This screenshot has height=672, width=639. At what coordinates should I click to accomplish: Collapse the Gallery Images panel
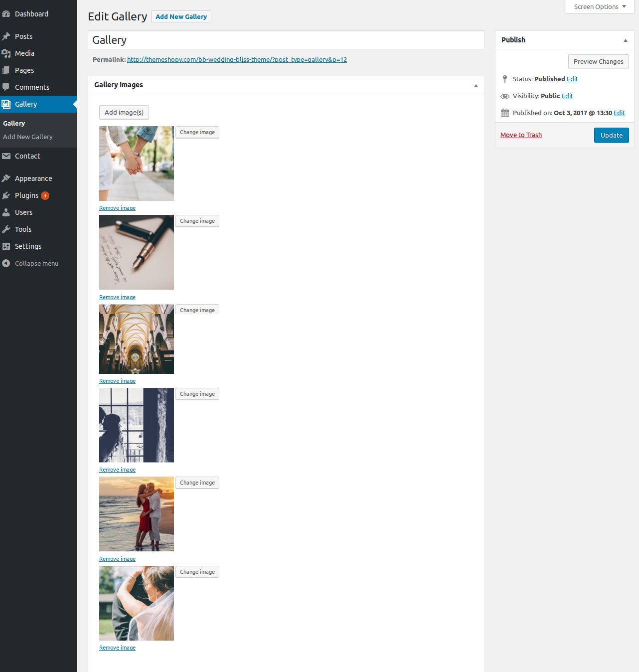pyautogui.click(x=476, y=86)
